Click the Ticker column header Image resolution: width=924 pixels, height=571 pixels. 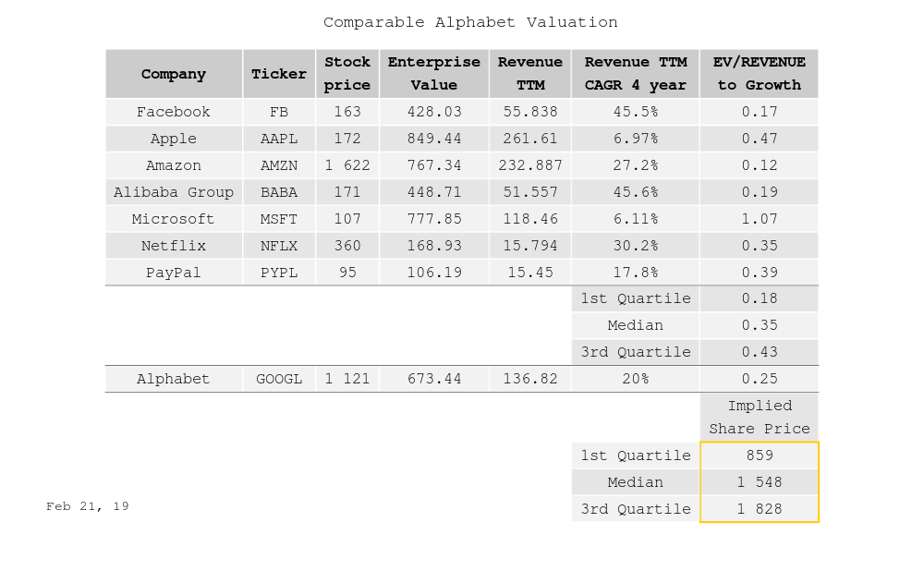(x=279, y=74)
